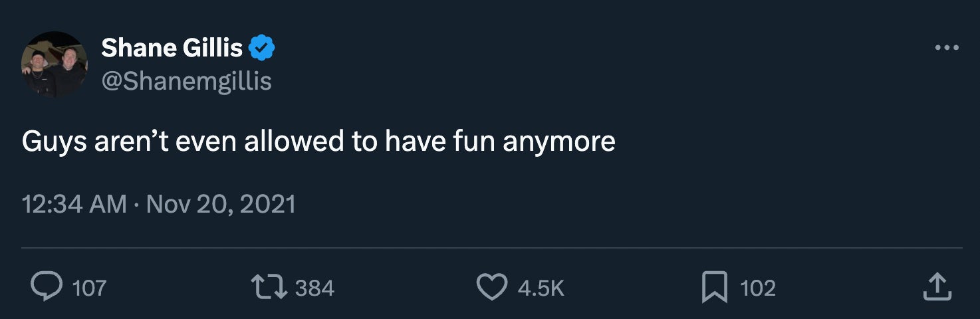Click the blue verified checkmark badge

pos(261,48)
